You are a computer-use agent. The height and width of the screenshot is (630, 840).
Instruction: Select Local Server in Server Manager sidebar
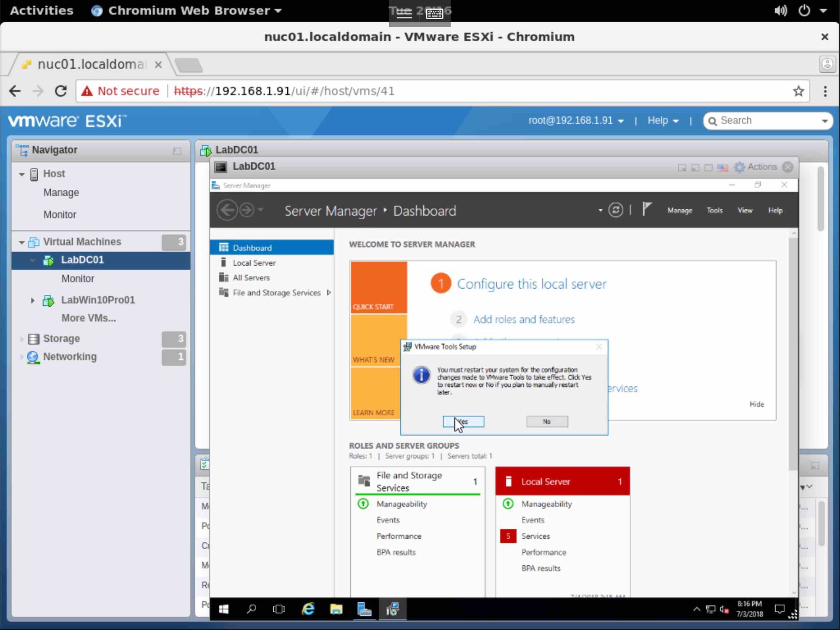pos(272,263)
